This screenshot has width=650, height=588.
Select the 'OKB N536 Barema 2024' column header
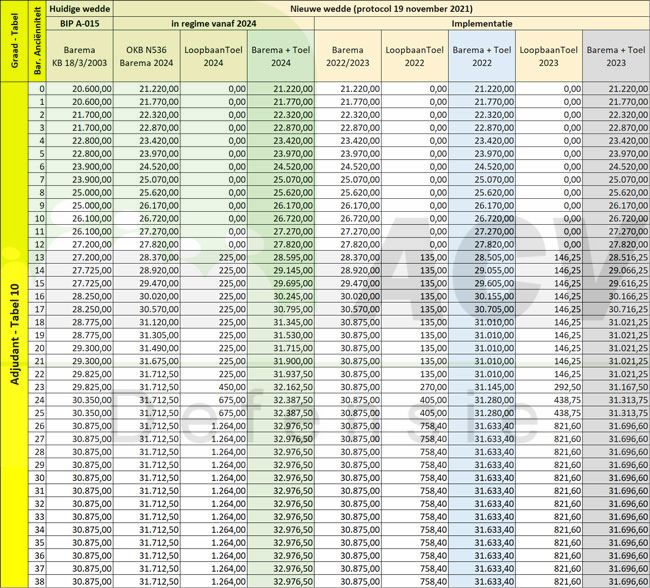coord(147,56)
